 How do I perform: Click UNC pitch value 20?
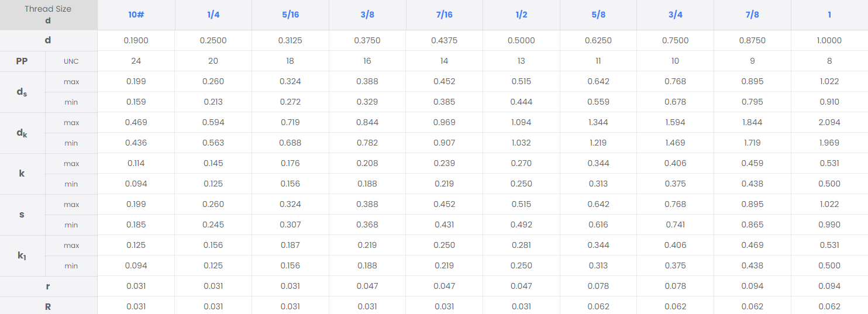pyautogui.click(x=213, y=61)
